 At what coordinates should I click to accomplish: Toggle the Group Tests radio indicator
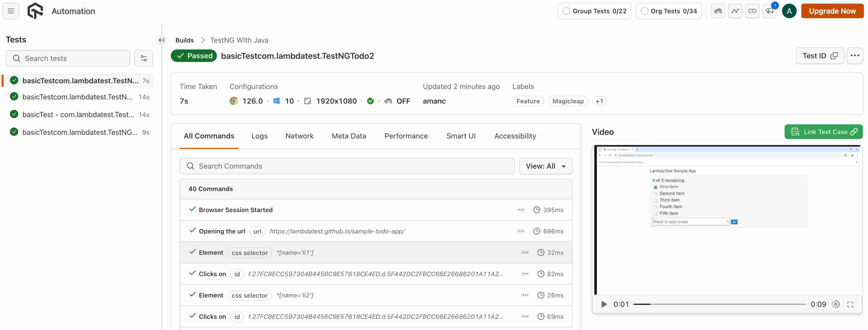click(x=567, y=11)
